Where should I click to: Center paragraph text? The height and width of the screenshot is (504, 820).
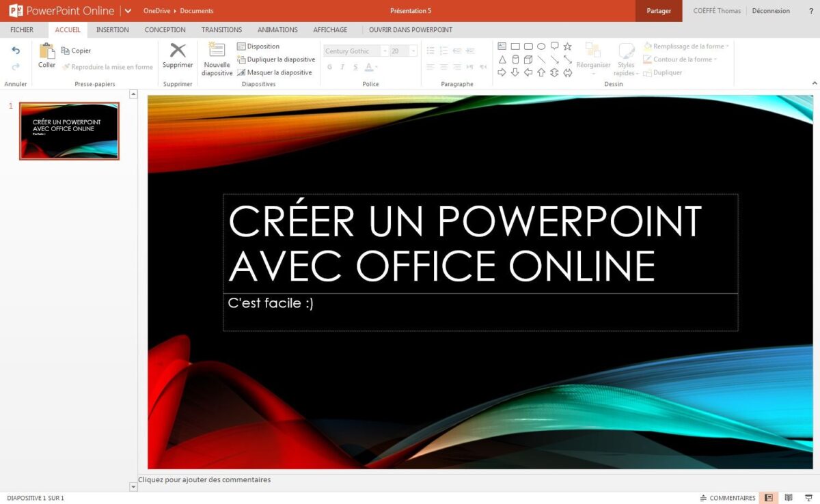444,67
